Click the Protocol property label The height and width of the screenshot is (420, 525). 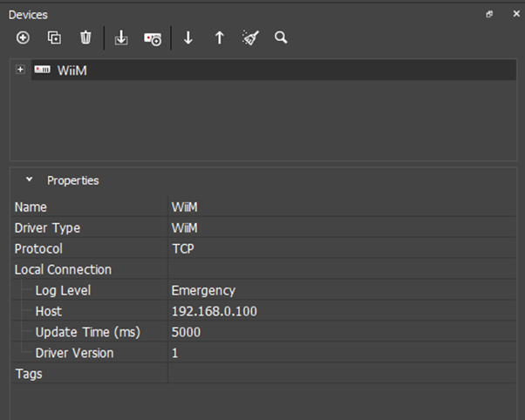(38, 248)
